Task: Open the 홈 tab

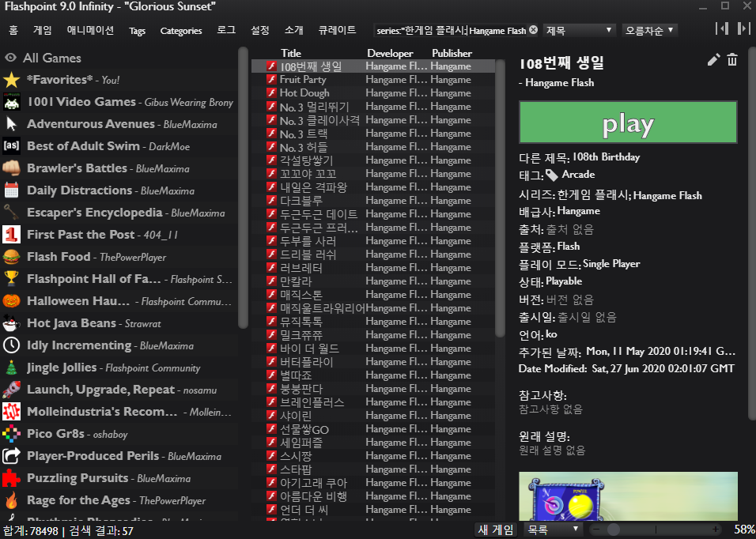Action: pos(13,30)
